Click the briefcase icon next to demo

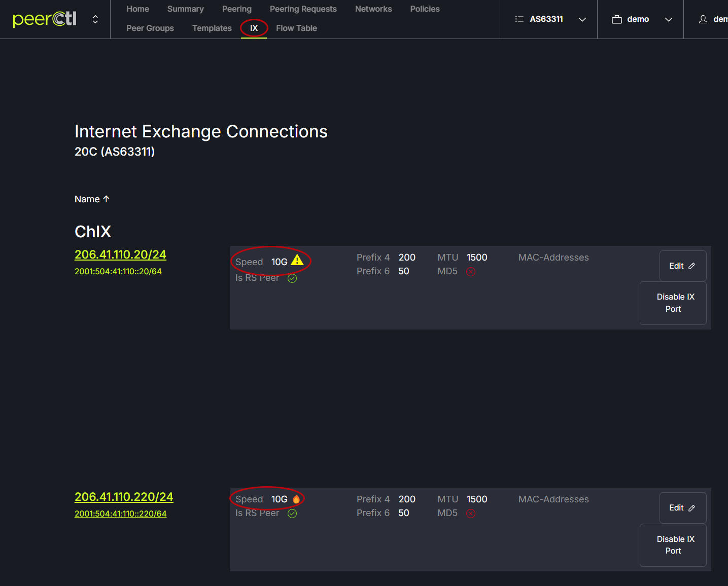[x=616, y=19]
